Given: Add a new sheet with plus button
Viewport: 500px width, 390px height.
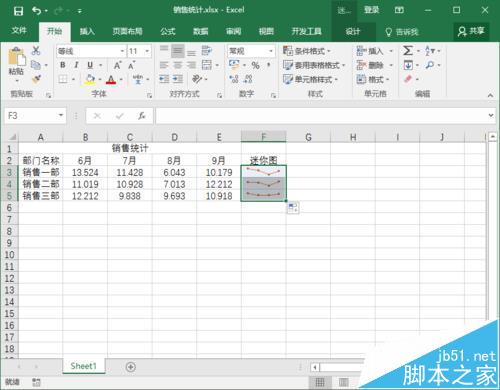Looking at the screenshot, I should (131, 367).
